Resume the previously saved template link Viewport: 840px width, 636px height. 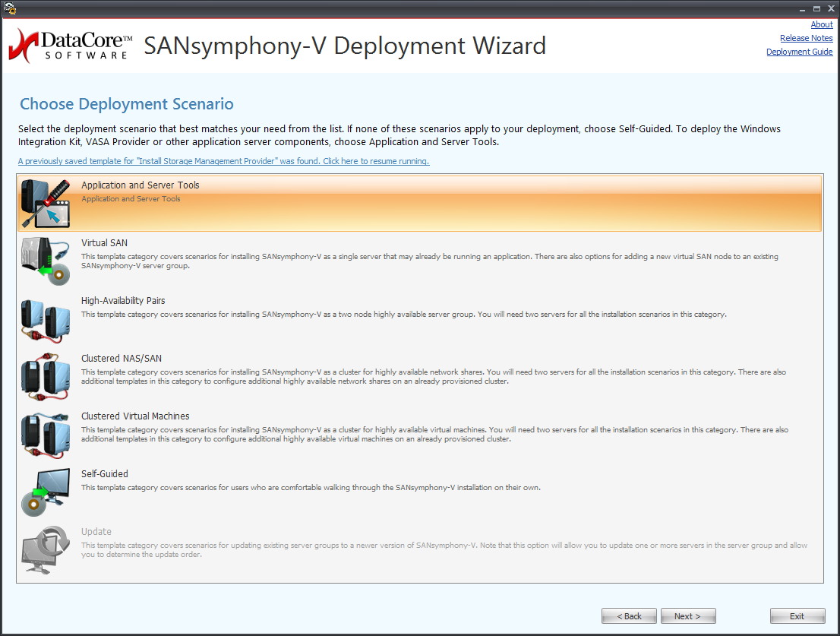[x=223, y=161]
